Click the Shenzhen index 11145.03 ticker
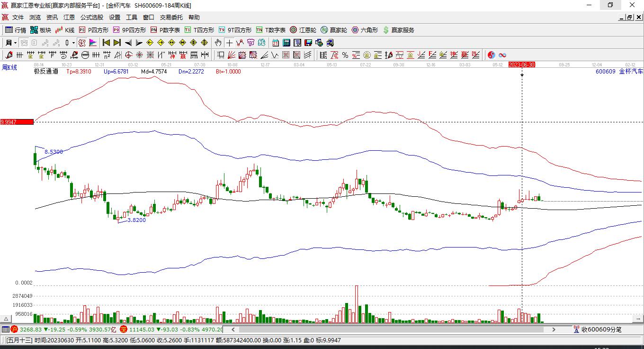This screenshot has height=349, width=644. [142, 329]
